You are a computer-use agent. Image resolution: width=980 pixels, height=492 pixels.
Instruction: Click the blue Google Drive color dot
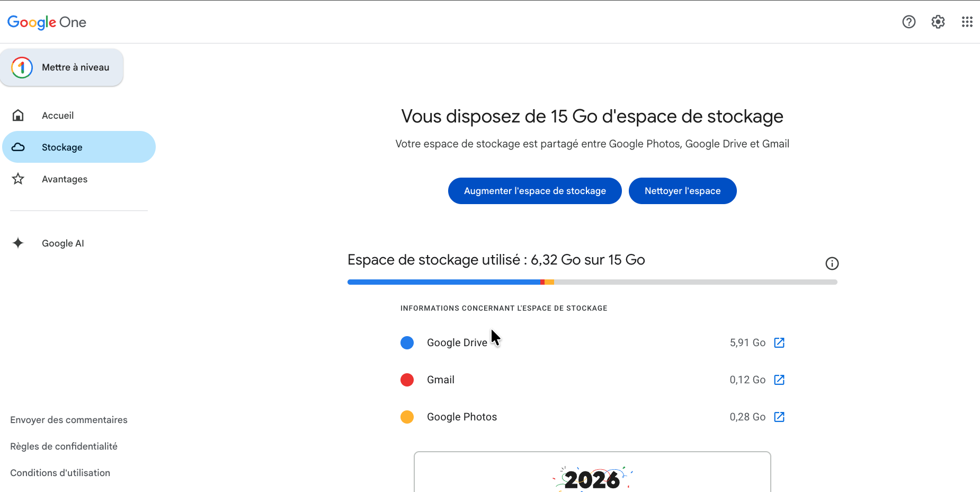coord(407,342)
